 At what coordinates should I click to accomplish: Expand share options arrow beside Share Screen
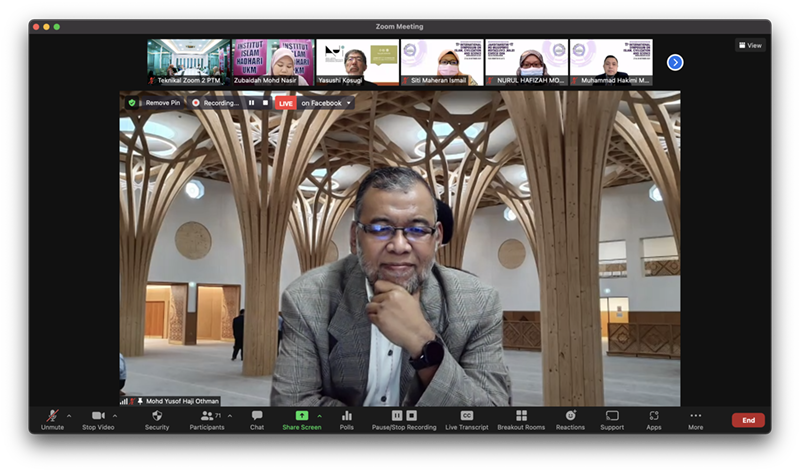[x=319, y=416]
